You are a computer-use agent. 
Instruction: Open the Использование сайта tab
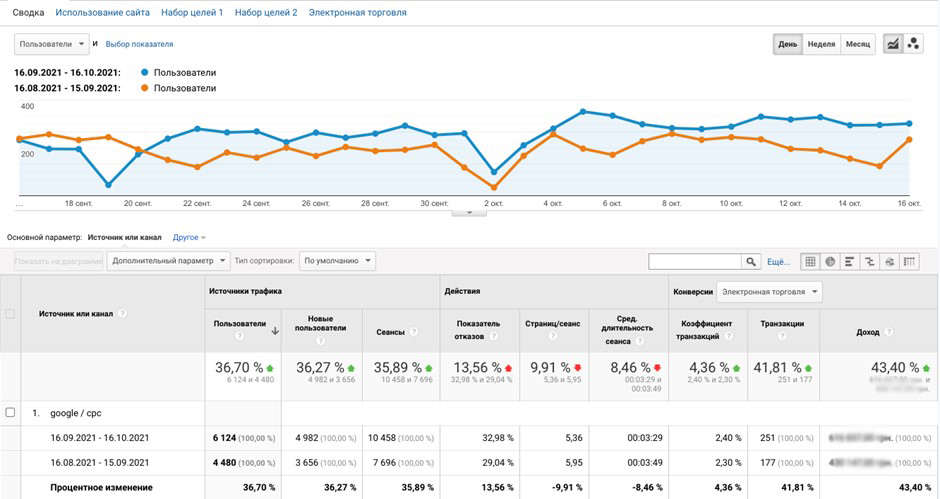[x=103, y=13]
